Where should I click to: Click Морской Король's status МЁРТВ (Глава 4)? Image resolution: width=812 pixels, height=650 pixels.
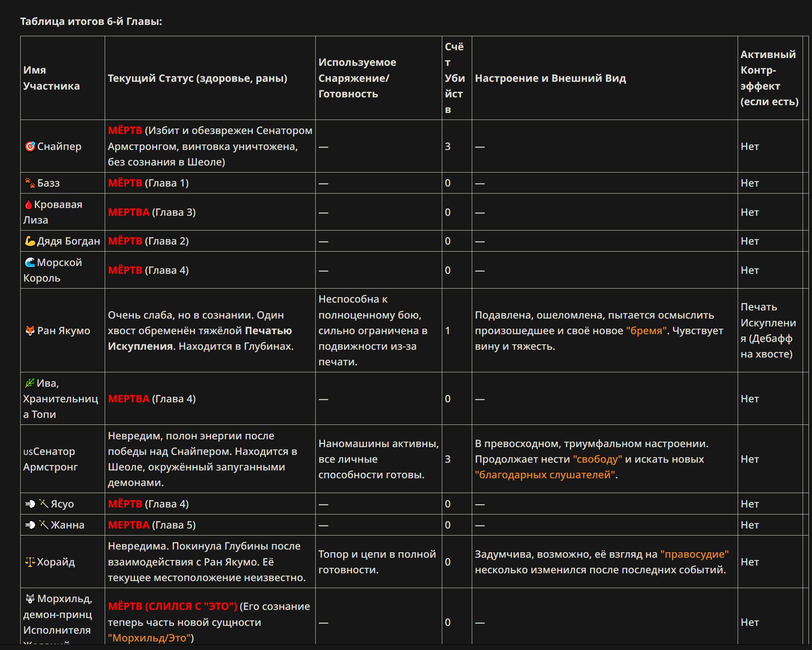click(148, 270)
